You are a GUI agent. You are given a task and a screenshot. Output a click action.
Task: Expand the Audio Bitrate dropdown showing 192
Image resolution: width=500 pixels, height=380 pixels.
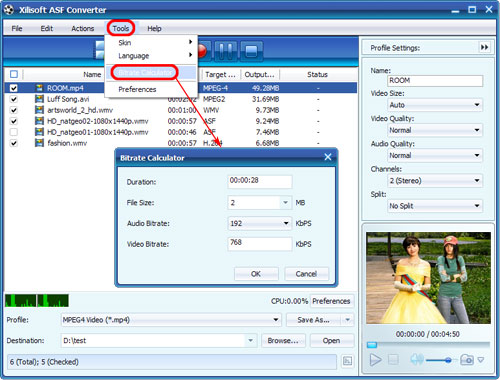pyautogui.click(x=286, y=223)
